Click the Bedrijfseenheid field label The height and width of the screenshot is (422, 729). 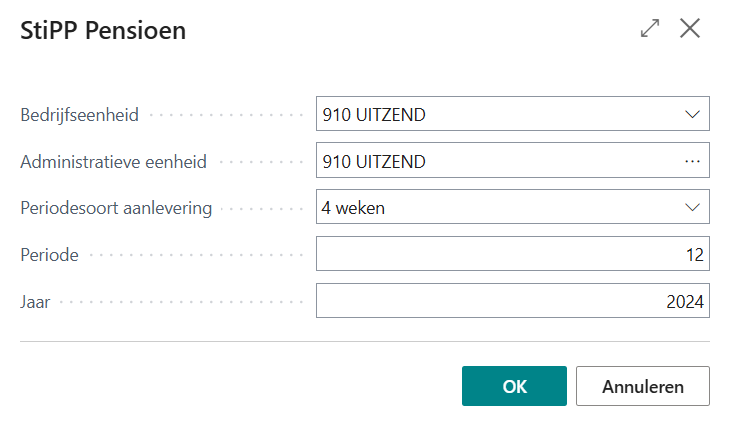point(80,115)
